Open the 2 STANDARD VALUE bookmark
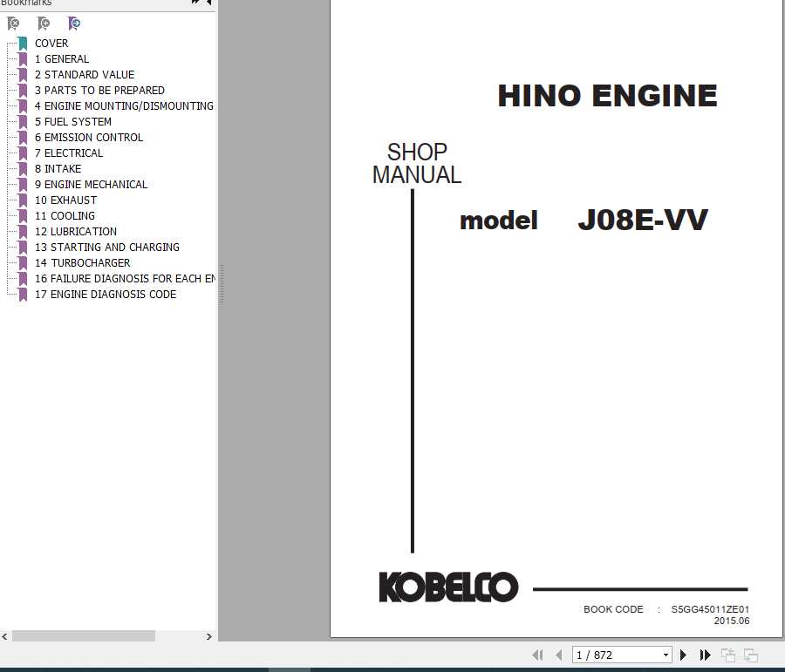Image resolution: width=785 pixels, height=672 pixels. (85, 75)
